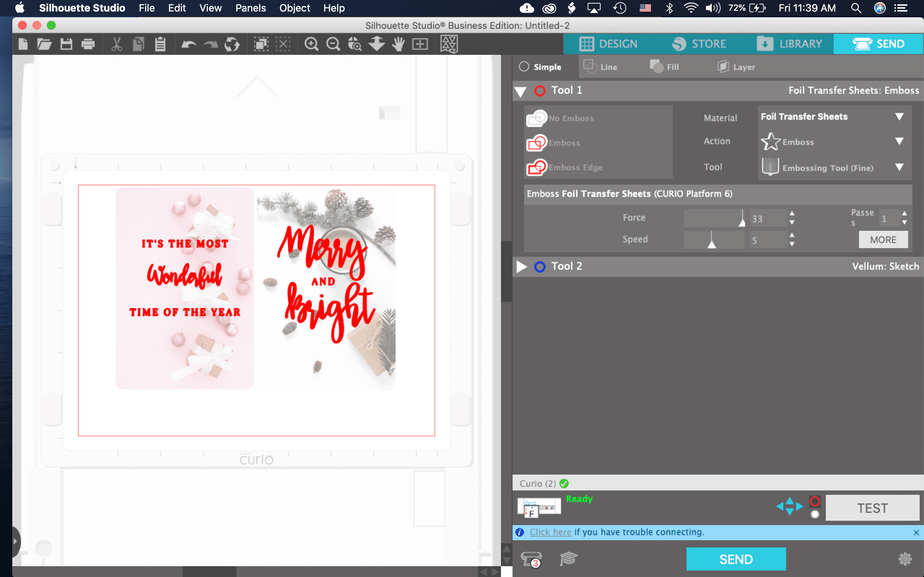Screen dimensions: 924x577
Task: Click the Force slider track
Action: pyautogui.click(x=713, y=218)
